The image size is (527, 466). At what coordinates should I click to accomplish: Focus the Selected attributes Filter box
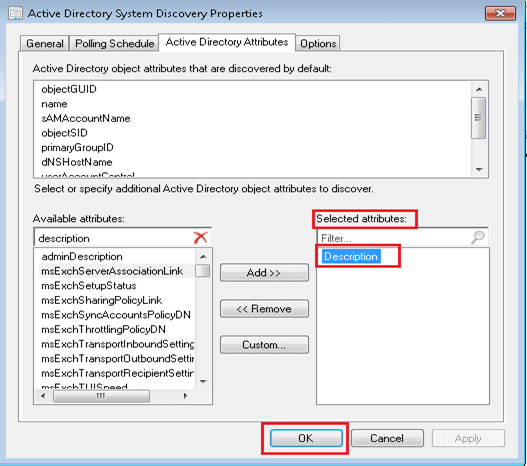pyautogui.click(x=393, y=238)
